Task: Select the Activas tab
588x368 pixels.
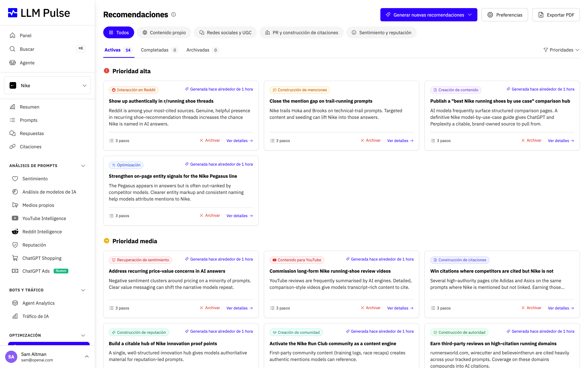Action: pyautogui.click(x=119, y=50)
